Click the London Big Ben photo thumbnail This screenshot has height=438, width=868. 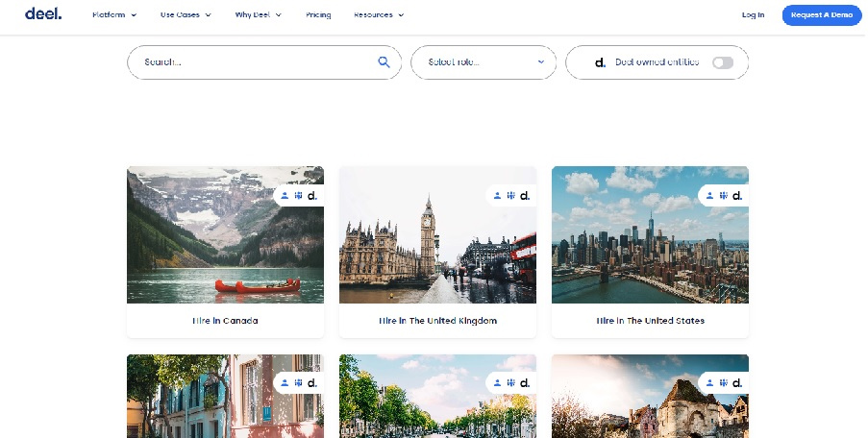point(438,234)
